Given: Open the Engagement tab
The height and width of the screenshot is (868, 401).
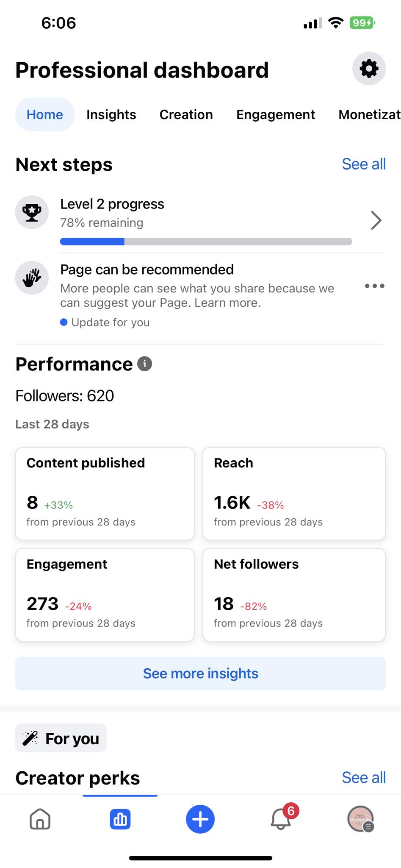Looking at the screenshot, I should 276,114.
